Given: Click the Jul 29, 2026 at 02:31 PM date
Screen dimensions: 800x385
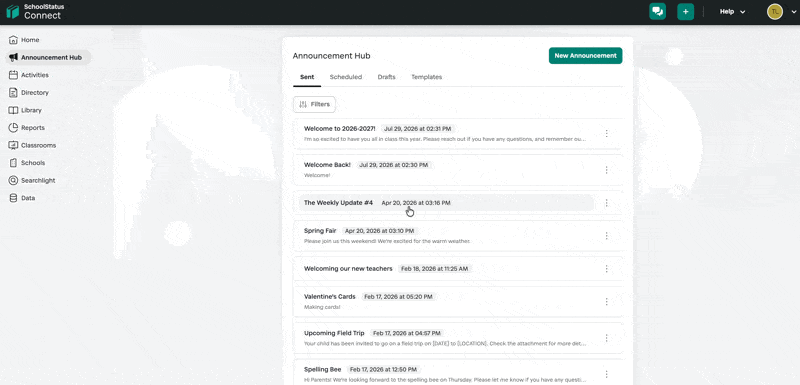Looking at the screenshot, I should 417,129.
